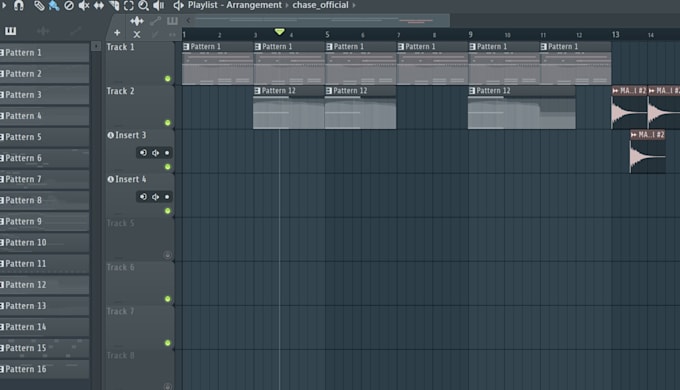Select Pattern 5 in picker list
Viewport: 680px width, 390px height.
pos(45,137)
